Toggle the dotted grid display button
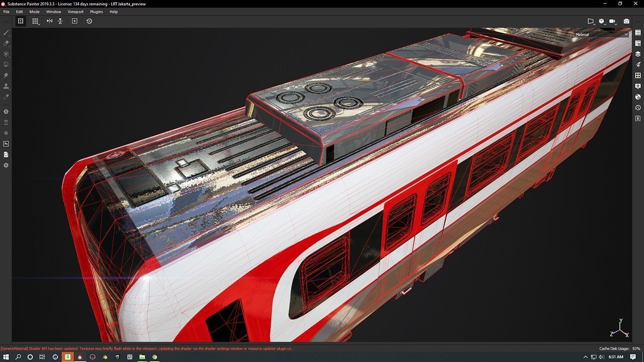 [x=21, y=21]
